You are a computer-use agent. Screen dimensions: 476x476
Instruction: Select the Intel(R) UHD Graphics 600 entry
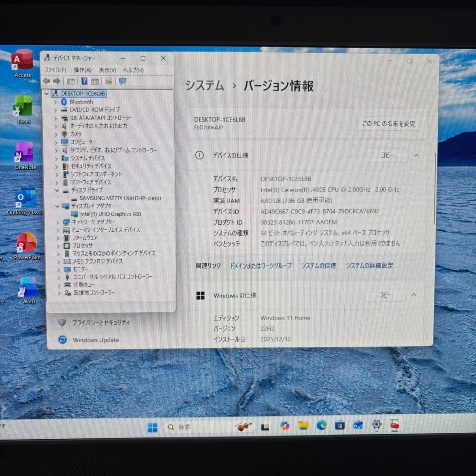(x=110, y=214)
